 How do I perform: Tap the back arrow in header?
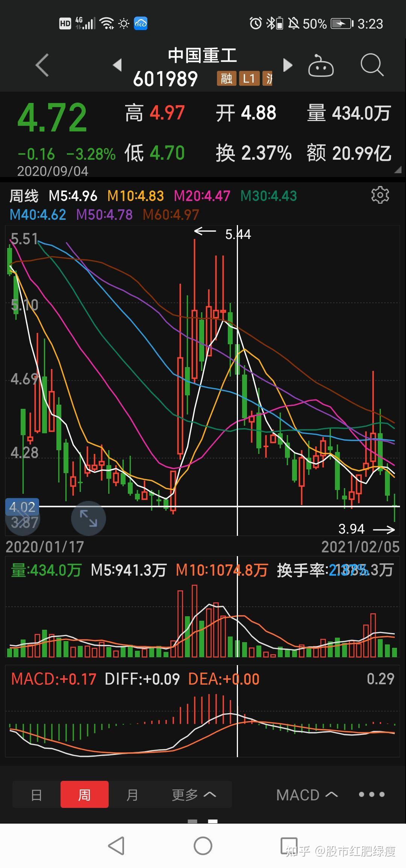click(x=42, y=65)
